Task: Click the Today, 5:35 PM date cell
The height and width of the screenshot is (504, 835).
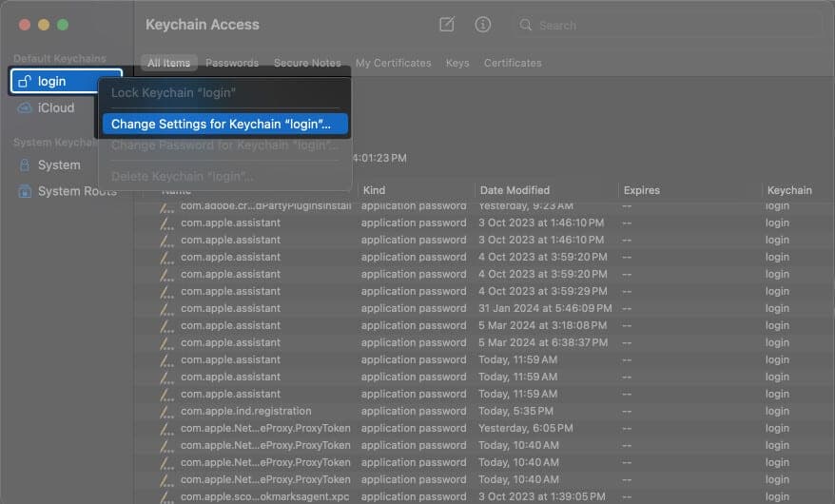Action: (515, 412)
